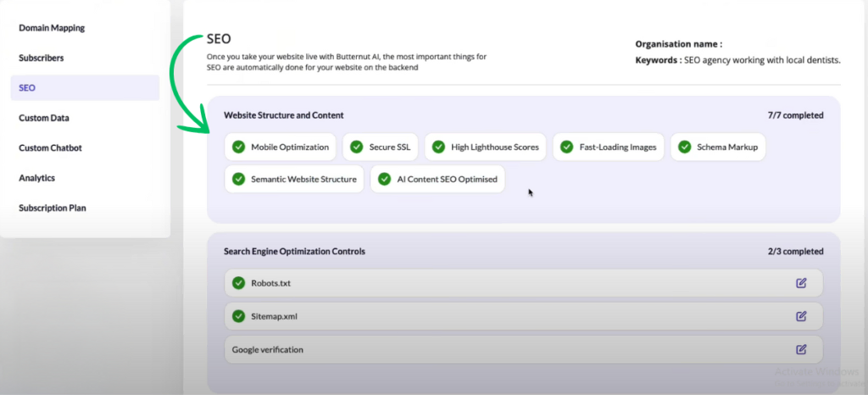Click the green checkmark beside Secure SSL

[x=356, y=147]
